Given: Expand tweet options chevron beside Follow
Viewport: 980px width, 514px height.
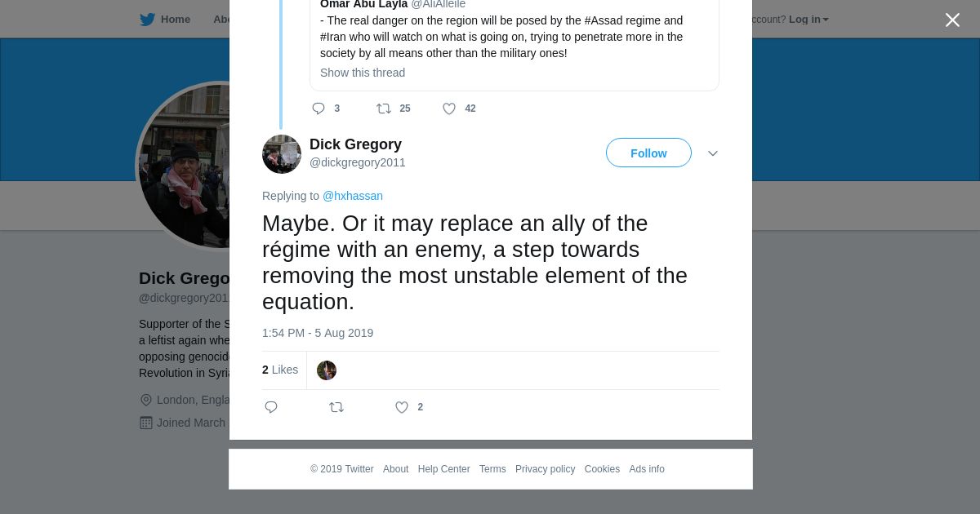Looking at the screenshot, I should (713, 153).
